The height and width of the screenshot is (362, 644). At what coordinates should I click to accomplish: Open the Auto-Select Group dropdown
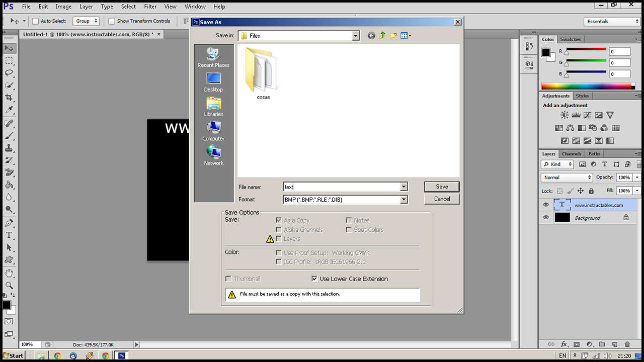pyautogui.click(x=86, y=21)
